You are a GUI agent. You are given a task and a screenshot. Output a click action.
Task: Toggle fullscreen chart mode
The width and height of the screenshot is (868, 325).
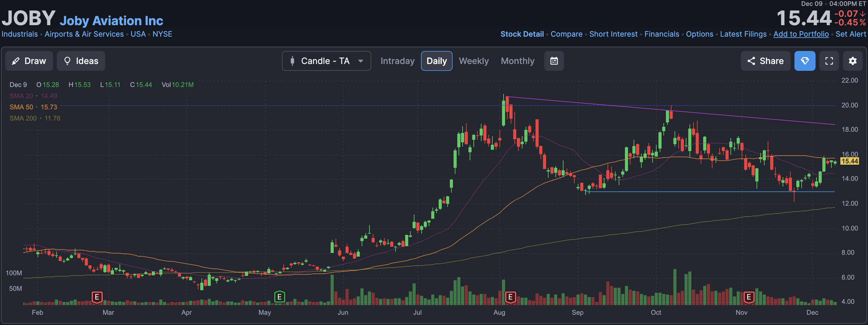(x=829, y=61)
